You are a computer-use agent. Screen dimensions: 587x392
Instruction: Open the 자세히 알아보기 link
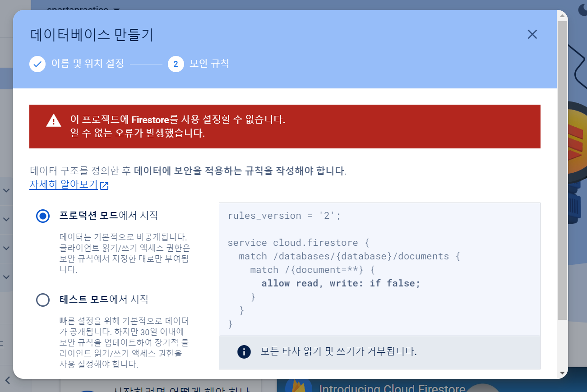pos(64,185)
